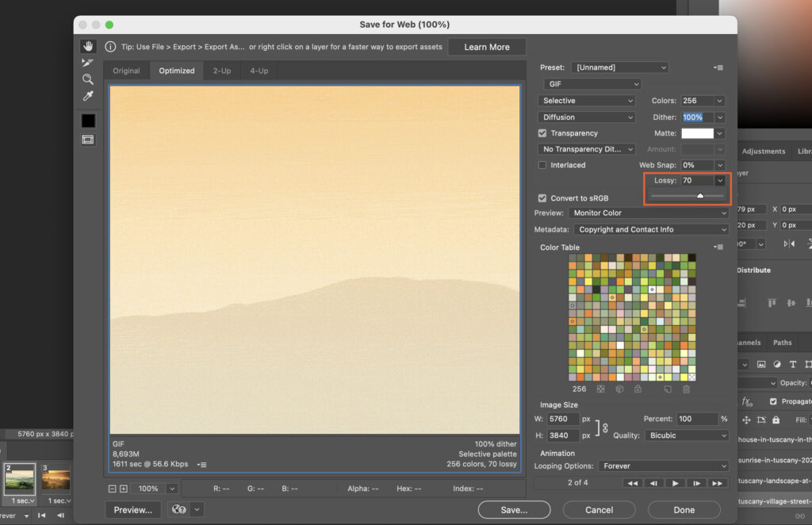Click the rewind to first frame control
This screenshot has width=812, height=525.
633,483
